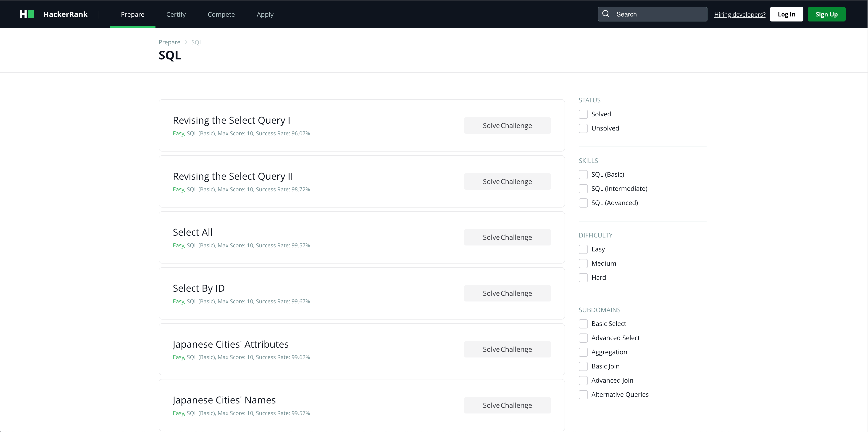
Task: Check the Solved status checkbox
Action: (583, 114)
